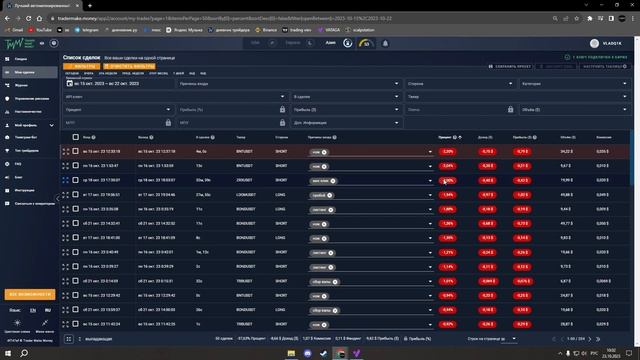Tick the select-all checkbox in table header
This screenshot has height=360, width=640.
[x=76, y=137]
